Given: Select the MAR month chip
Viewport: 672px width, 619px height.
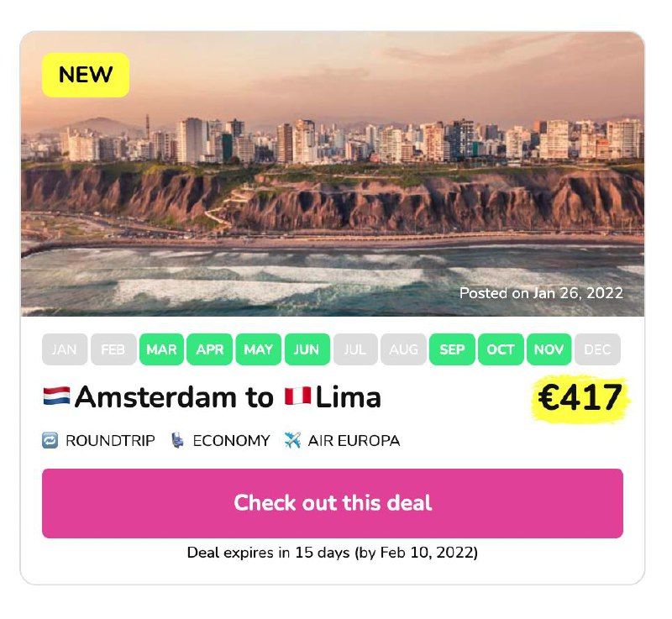Looking at the screenshot, I should click(x=161, y=349).
